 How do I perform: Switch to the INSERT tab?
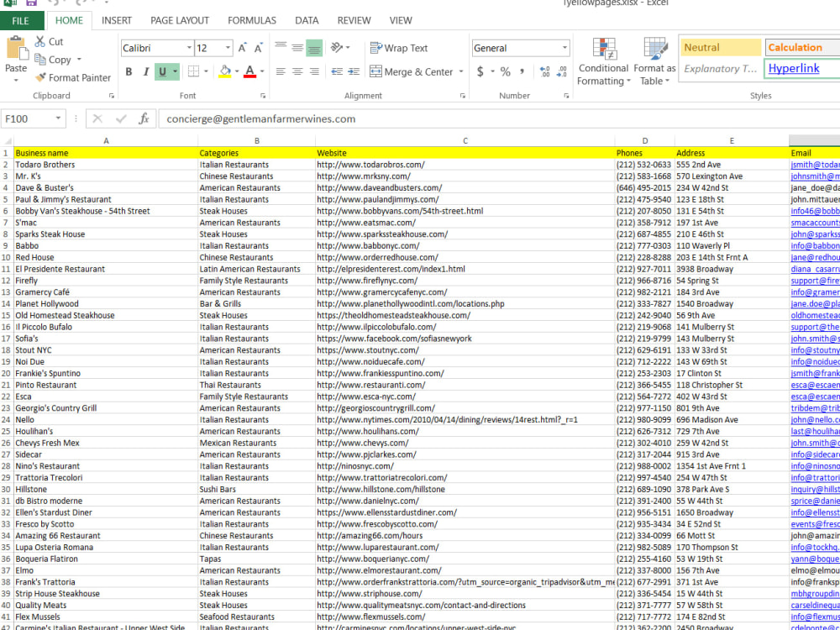click(x=116, y=21)
